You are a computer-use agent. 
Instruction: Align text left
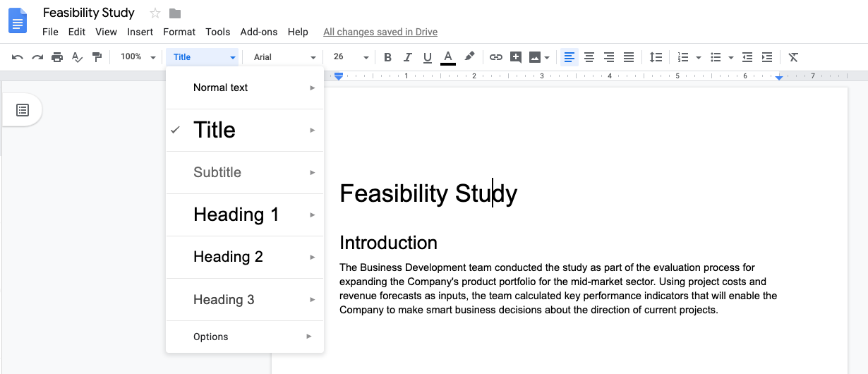coord(569,57)
